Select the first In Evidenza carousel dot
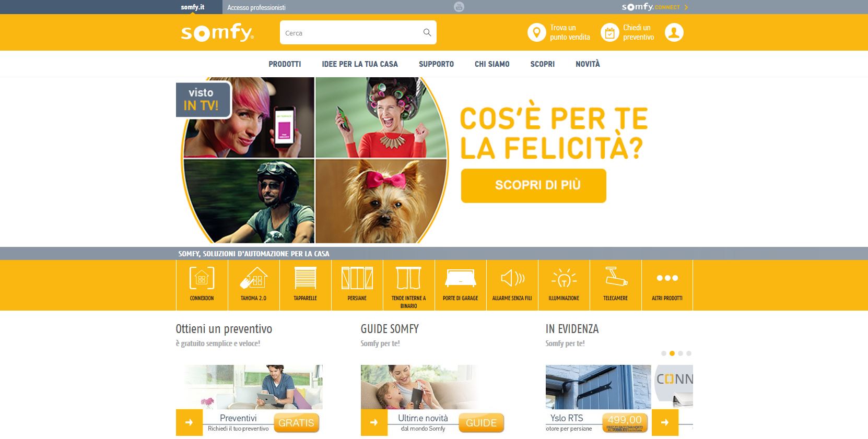Image resolution: width=868 pixels, height=439 pixels. click(664, 353)
